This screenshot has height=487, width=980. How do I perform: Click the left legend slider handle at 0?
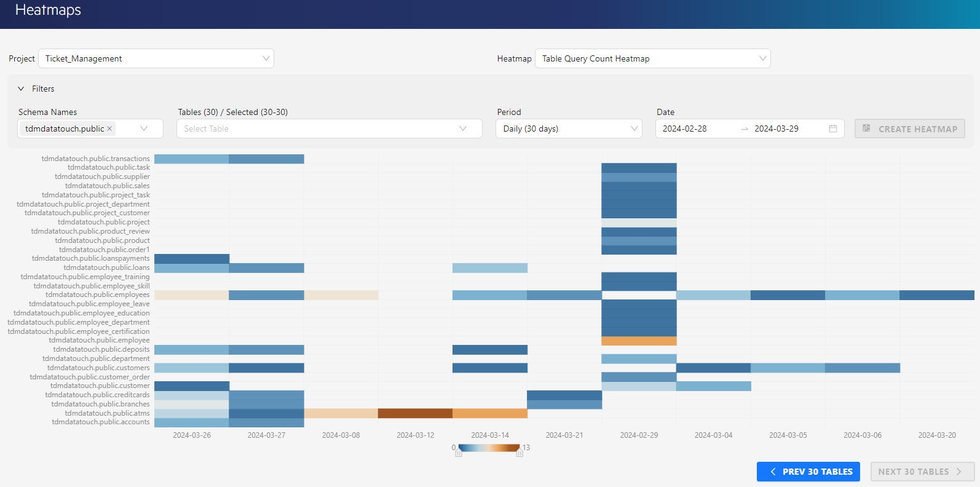[x=459, y=453]
